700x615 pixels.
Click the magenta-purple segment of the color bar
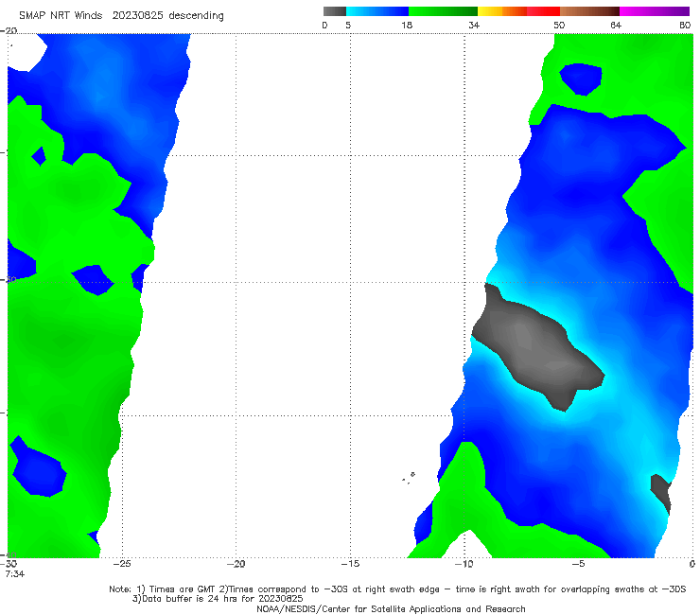[655, 11]
